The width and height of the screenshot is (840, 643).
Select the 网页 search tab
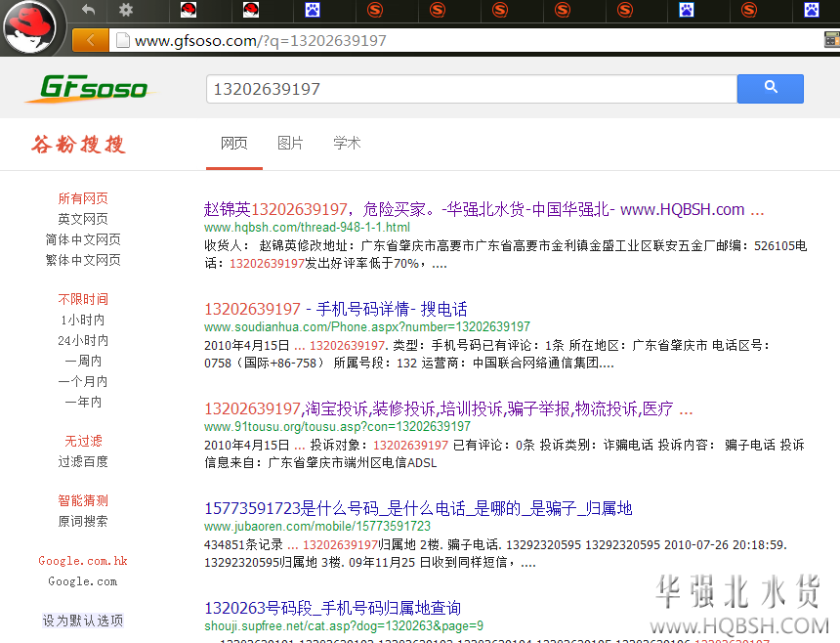click(x=234, y=143)
